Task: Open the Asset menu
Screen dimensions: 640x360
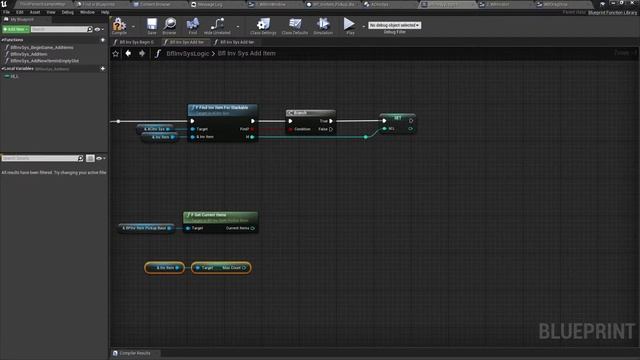Action: pyautogui.click(x=35, y=12)
